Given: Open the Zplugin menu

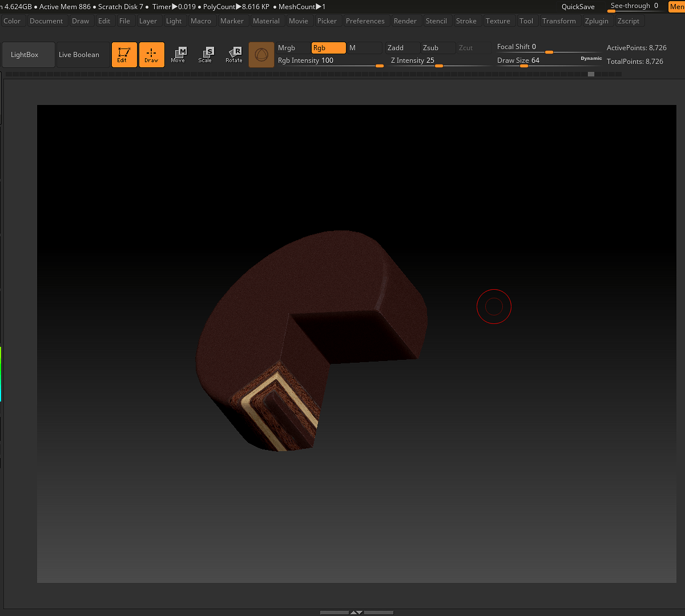Looking at the screenshot, I should pyautogui.click(x=597, y=21).
